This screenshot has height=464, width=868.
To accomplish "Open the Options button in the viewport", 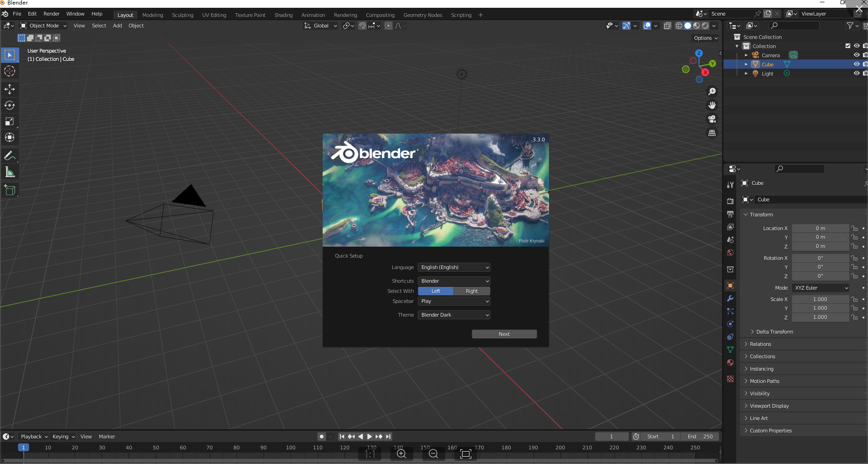I will (x=706, y=38).
